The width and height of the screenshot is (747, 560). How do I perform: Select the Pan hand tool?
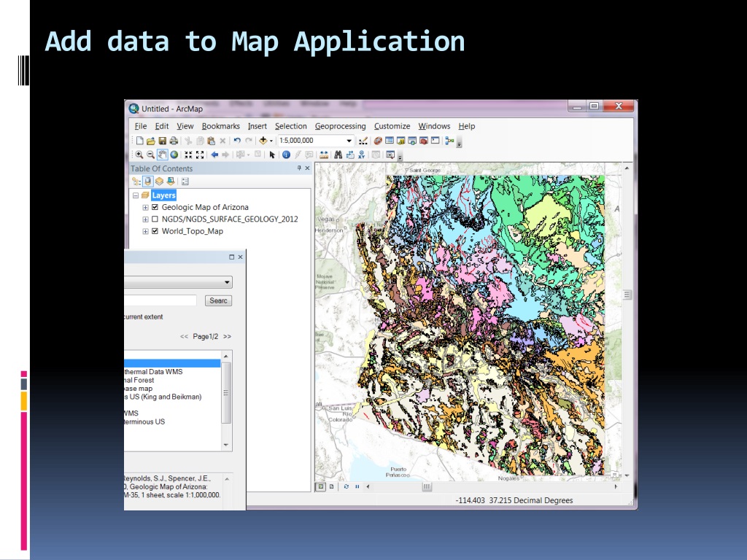[x=163, y=155]
